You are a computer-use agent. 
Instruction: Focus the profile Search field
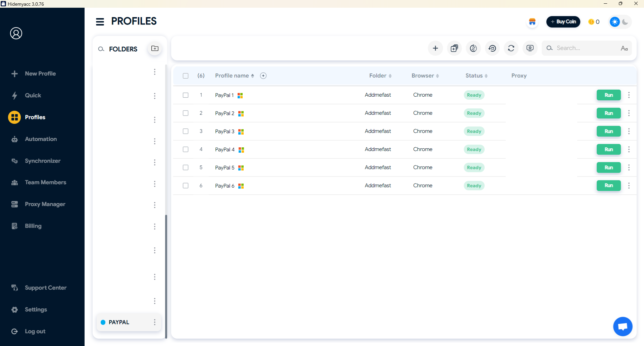pos(587,48)
